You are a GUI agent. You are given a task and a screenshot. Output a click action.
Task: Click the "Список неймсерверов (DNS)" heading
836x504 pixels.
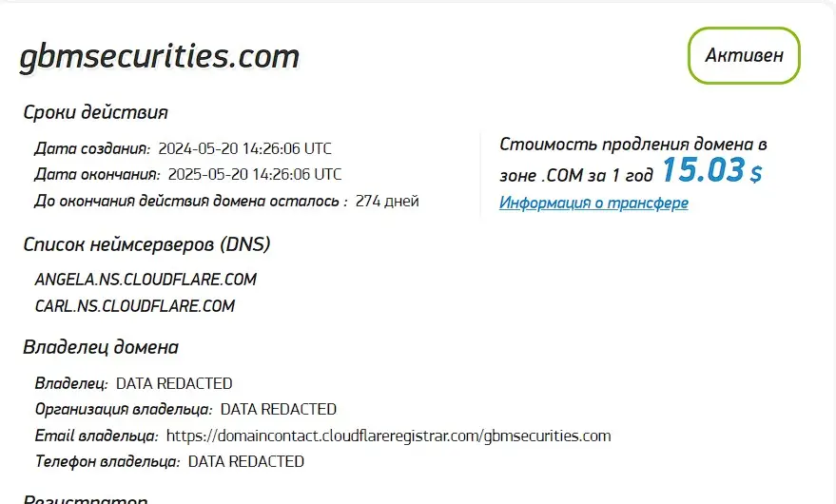146,244
